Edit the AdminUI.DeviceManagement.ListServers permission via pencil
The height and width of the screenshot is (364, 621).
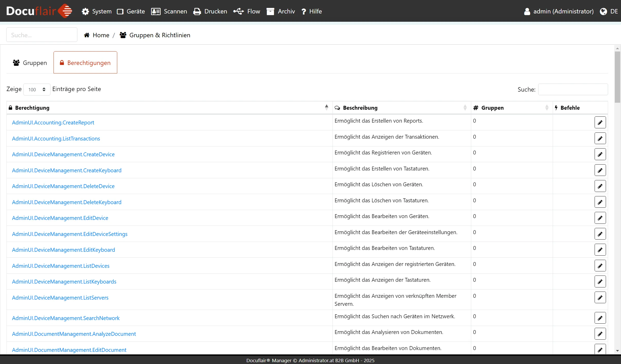pyautogui.click(x=600, y=298)
